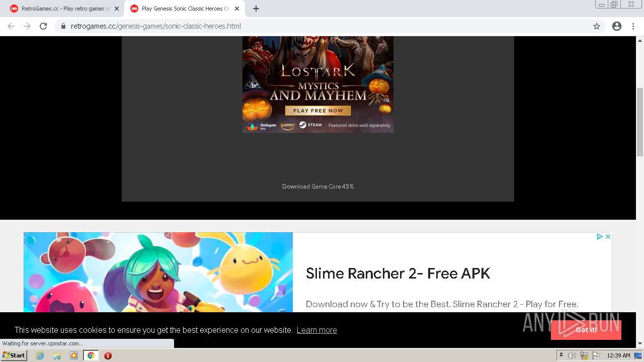Viewport: 644px width, 362px height.
Task: Click Play Free Now in Lost Ark ad
Action: click(x=318, y=111)
